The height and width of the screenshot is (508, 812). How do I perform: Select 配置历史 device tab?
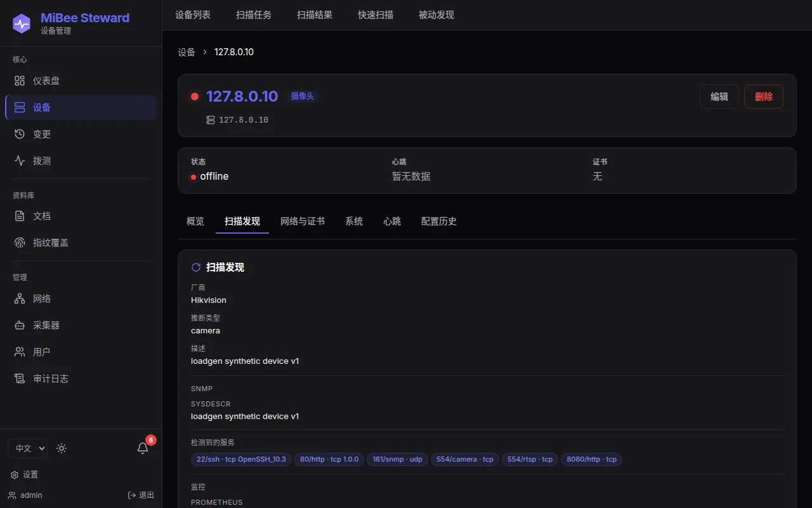point(439,221)
